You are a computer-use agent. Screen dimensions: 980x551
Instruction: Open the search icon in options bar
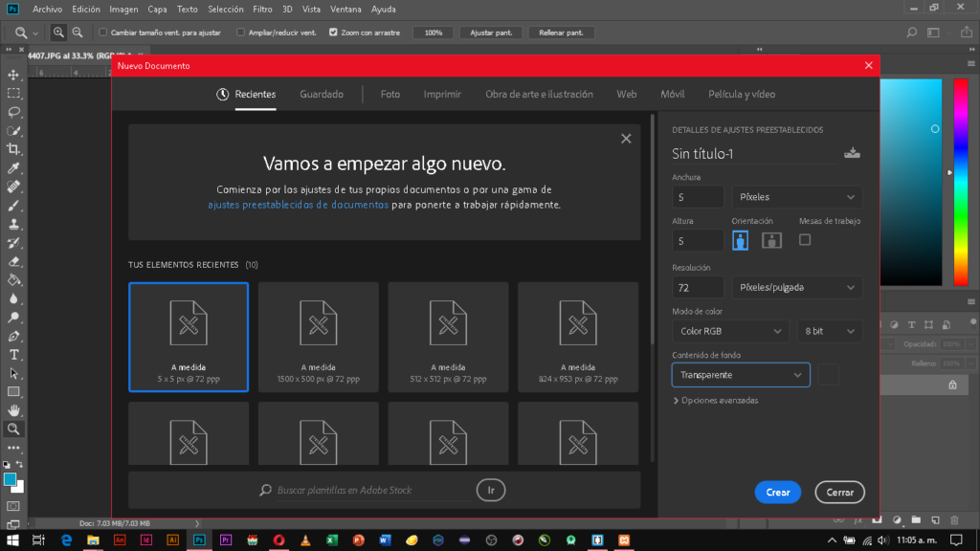tap(911, 33)
